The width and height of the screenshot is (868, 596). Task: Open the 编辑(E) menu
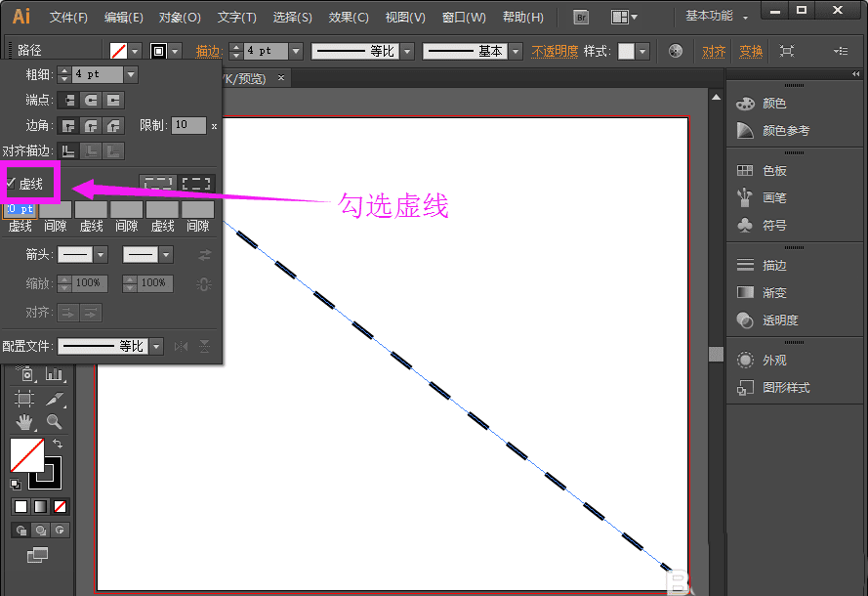123,18
